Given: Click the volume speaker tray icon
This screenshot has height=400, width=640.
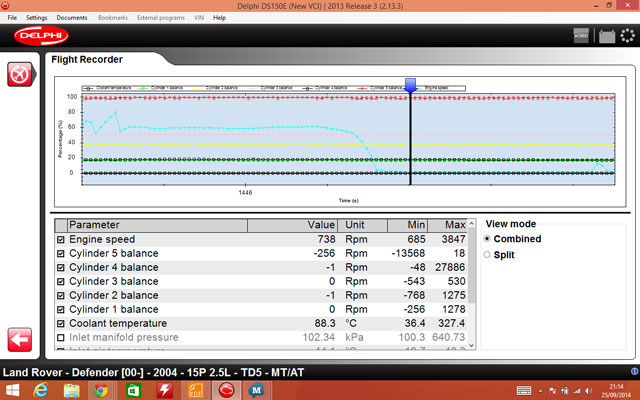Looking at the screenshot, I should pyautogui.click(x=589, y=391).
